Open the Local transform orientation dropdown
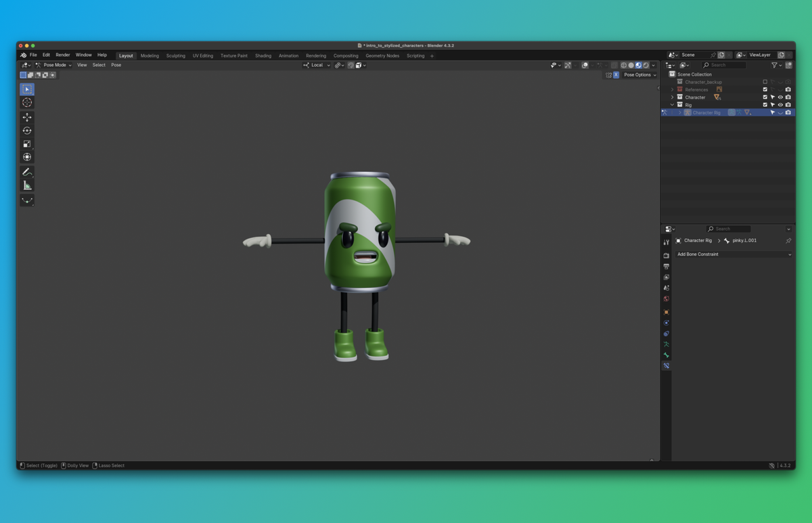 point(317,65)
